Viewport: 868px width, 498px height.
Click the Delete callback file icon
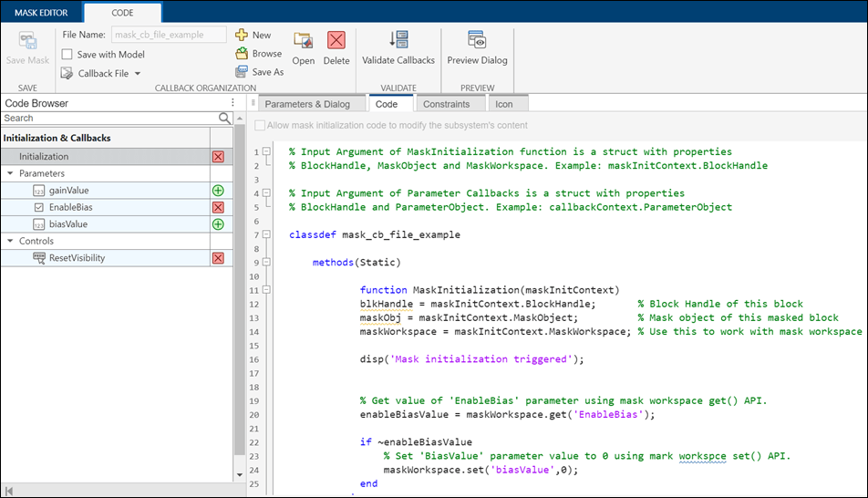pos(336,41)
